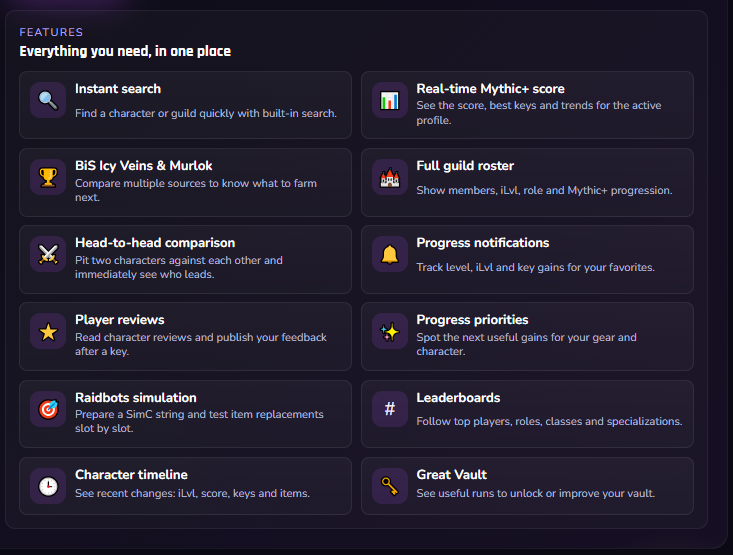Open the Real-time Mythic+ score heading
733x555 pixels.
pyautogui.click(x=490, y=89)
